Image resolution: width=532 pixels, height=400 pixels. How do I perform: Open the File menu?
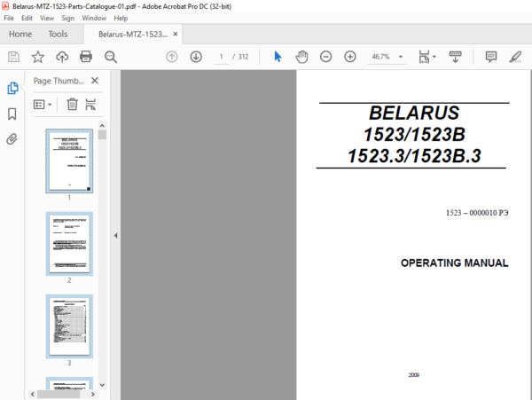point(9,18)
